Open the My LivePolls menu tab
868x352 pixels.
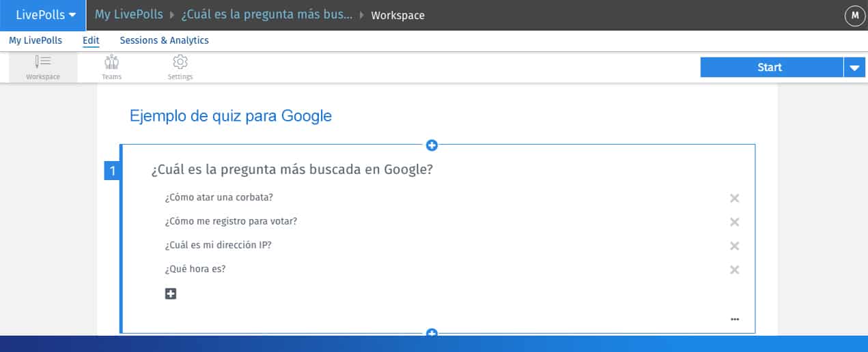(x=36, y=40)
